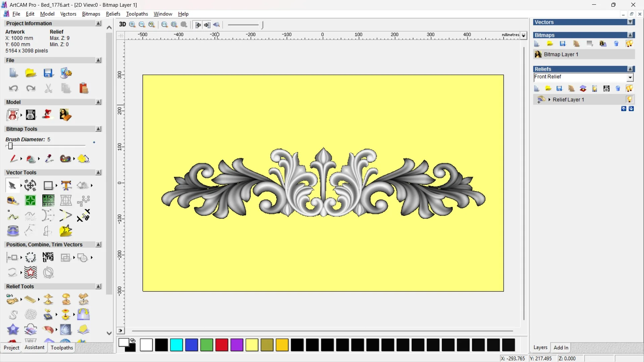The image size is (644, 362).
Task: Switch to the Toolpaths tab
Action: [62, 348]
